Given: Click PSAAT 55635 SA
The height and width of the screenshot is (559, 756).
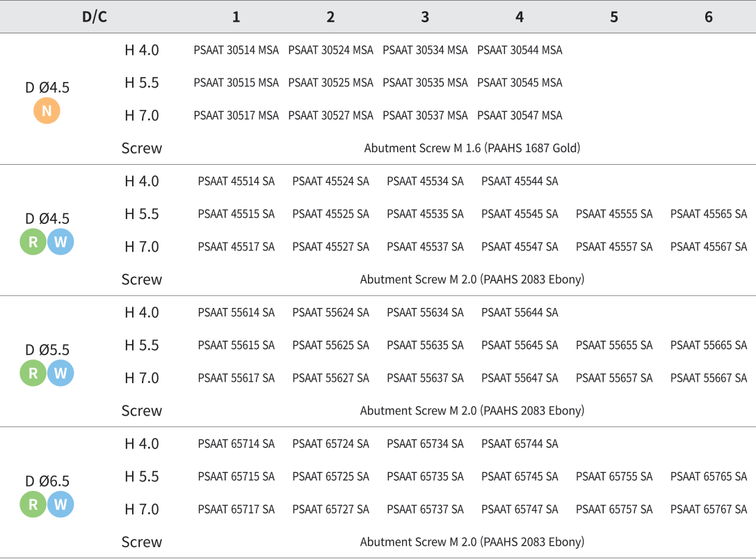Looking at the screenshot, I should tap(425, 346).
